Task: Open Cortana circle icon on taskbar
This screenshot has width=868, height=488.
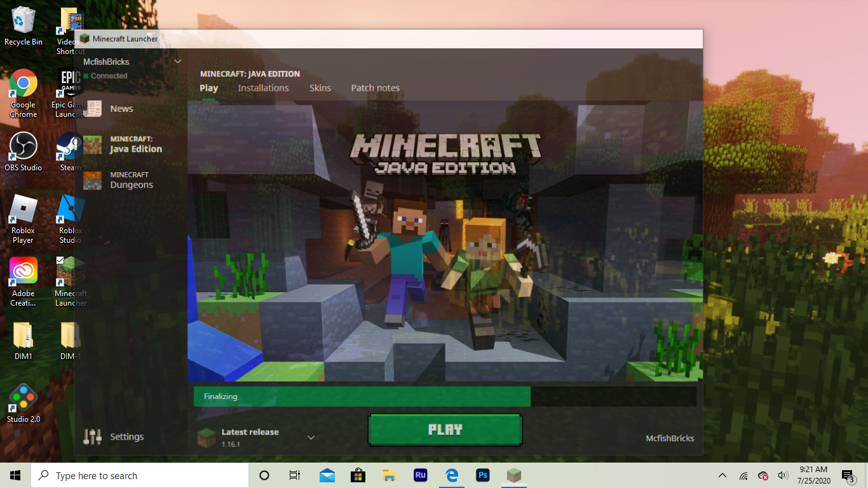Action: click(x=264, y=475)
